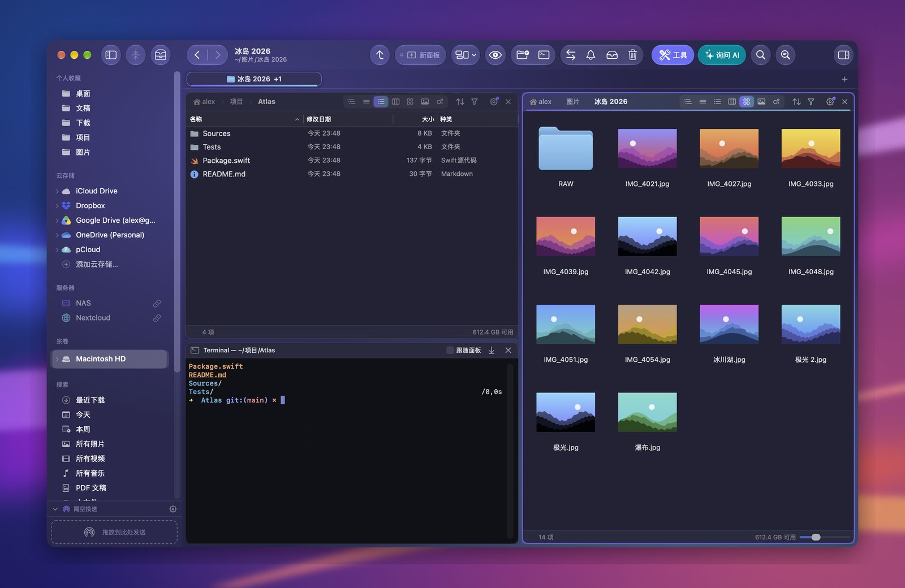
Task: Add a new tab with plus
Action: [844, 79]
